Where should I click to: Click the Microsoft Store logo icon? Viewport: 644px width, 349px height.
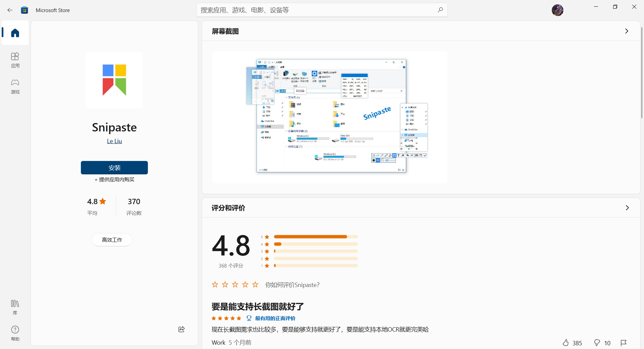click(24, 10)
